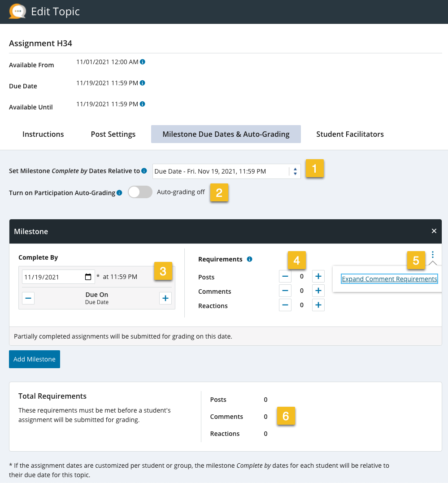Click the info icon beside Available From date
Viewport: 448px width, 483px height.
143,62
